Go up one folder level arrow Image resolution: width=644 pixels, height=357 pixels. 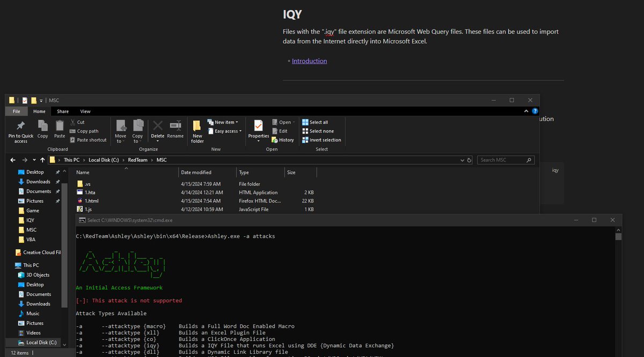(x=42, y=160)
